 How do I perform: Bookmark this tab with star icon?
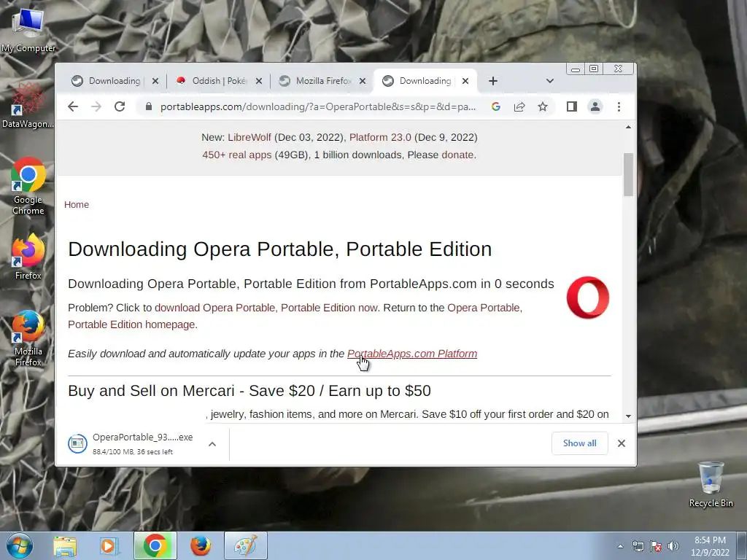click(543, 106)
